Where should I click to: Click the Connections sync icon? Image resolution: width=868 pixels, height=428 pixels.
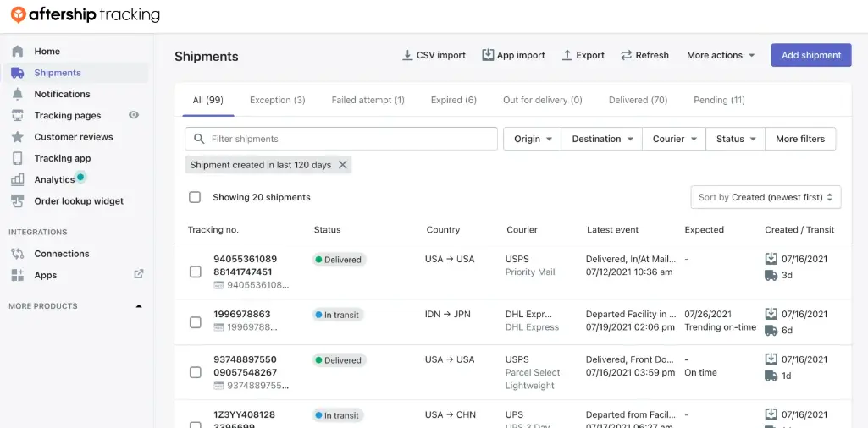(x=18, y=254)
